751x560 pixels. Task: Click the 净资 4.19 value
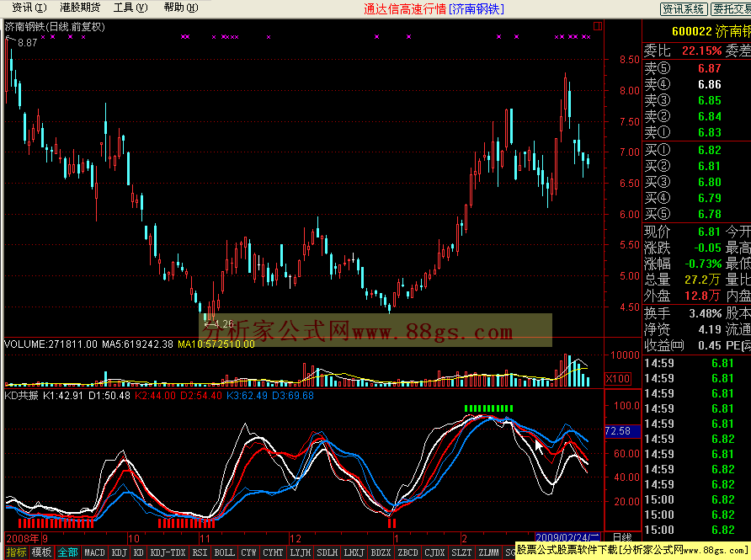(710, 329)
